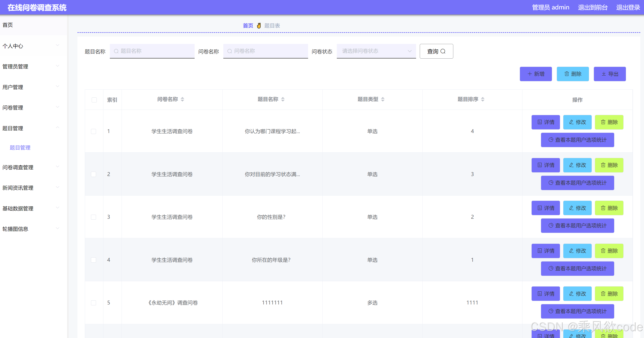The image size is (644, 338).
Task: Click the magnifier icon in 查询 button
Action: (x=443, y=51)
